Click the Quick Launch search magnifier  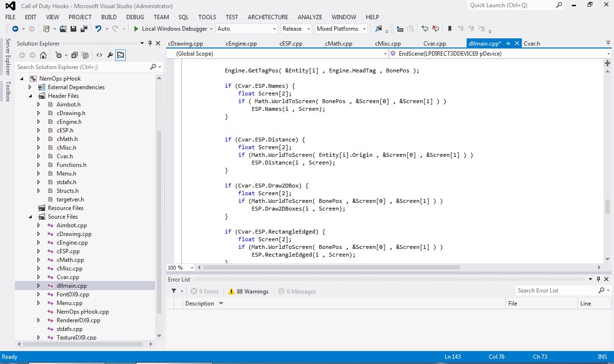tap(559, 5)
